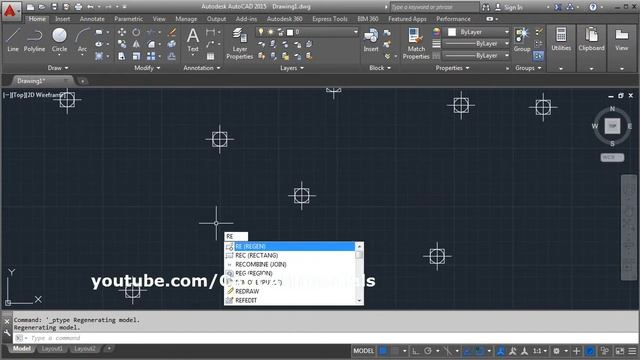This screenshot has height=360, width=640.
Task: Toggle MODEL space button in status bar
Action: tap(363, 351)
